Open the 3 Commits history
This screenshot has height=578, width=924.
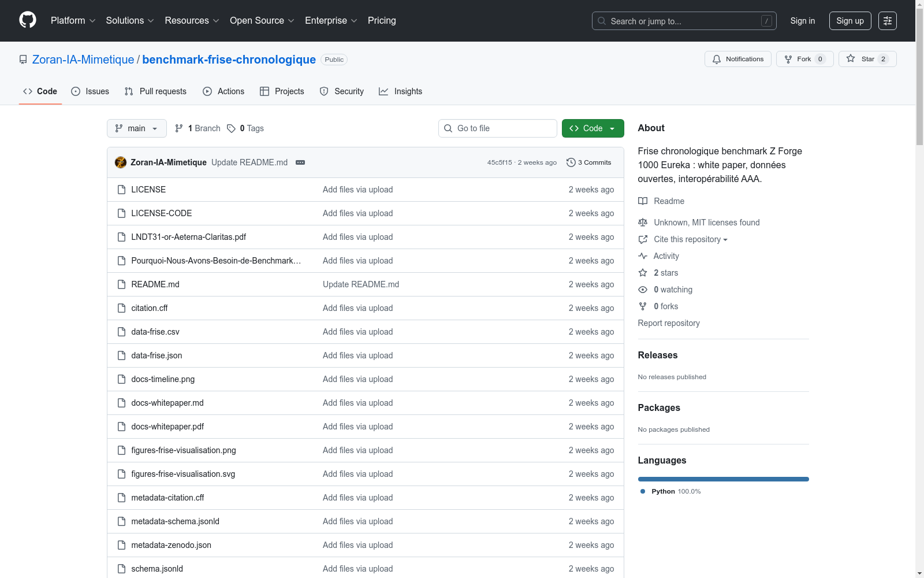588,162
